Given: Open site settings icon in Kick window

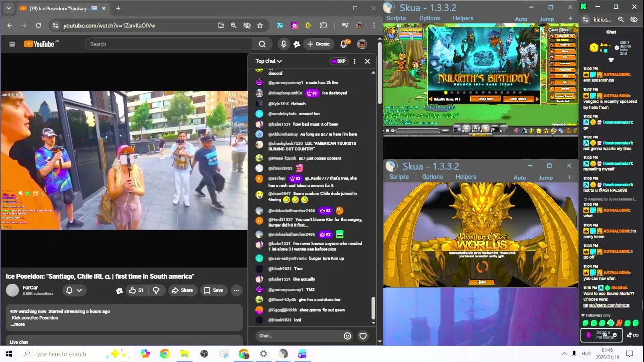Looking at the screenshot, I should coord(585,19).
